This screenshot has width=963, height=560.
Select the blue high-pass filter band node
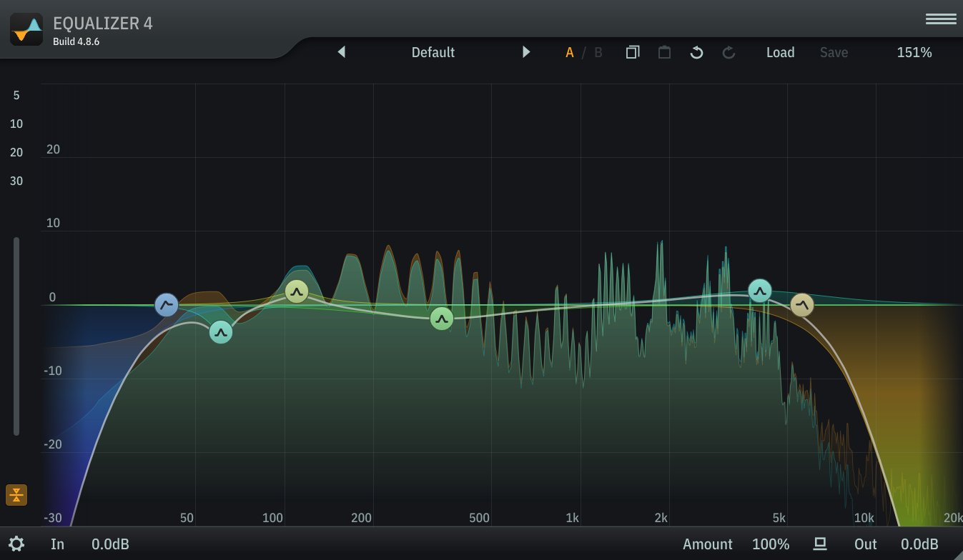(x=167, y=305)
